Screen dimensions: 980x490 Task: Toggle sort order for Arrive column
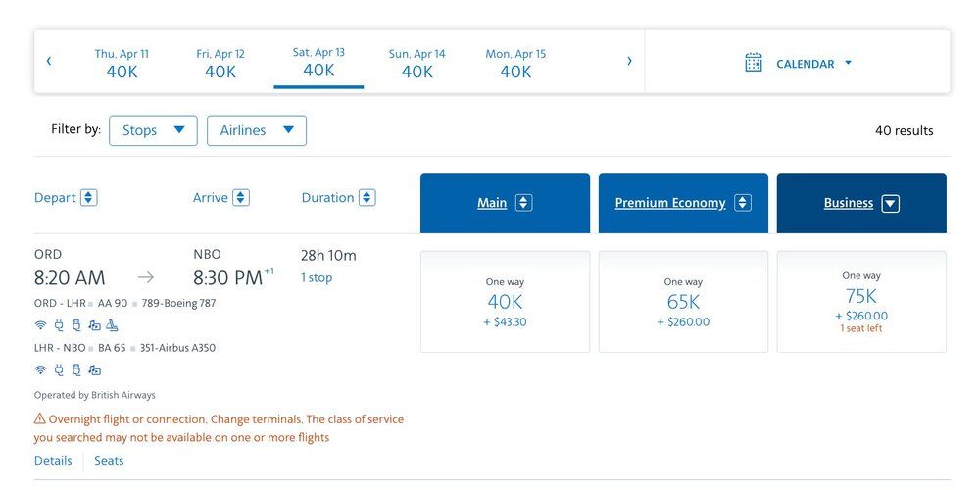pos(241,198)
